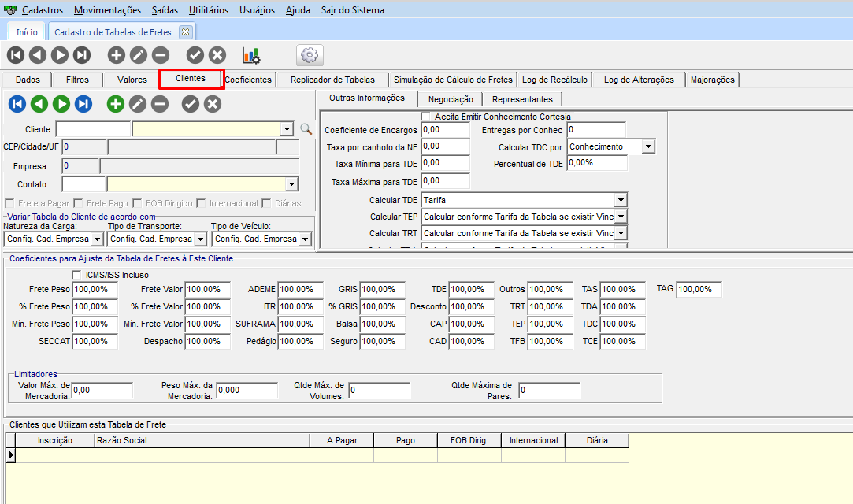Open the Negociação tab

[x=450, y=99]
